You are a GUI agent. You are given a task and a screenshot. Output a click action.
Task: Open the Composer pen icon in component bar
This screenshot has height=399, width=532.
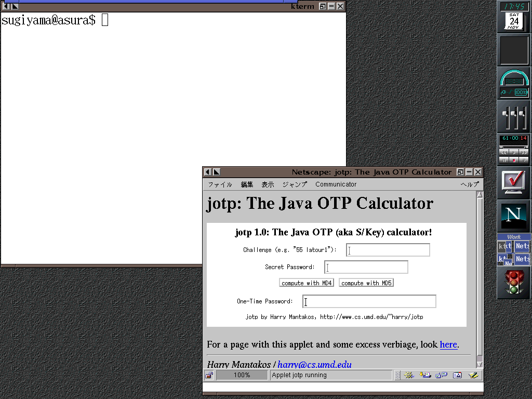coord(473,375)
